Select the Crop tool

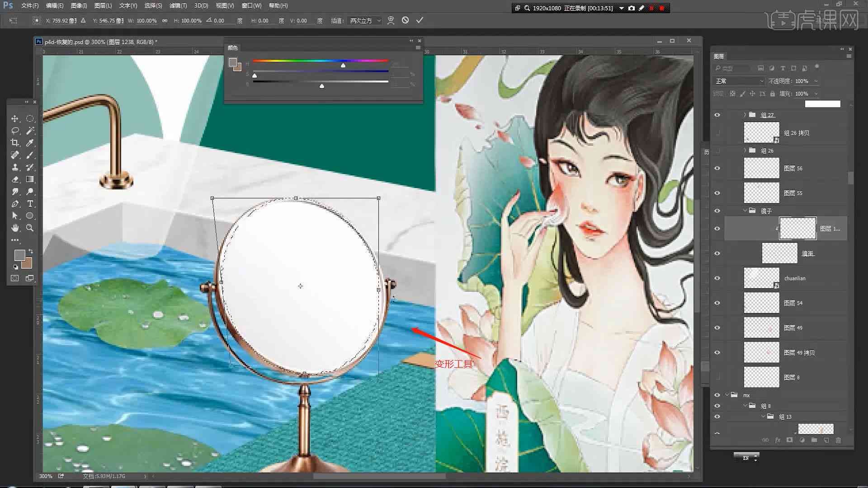click(x=15, y=143)
